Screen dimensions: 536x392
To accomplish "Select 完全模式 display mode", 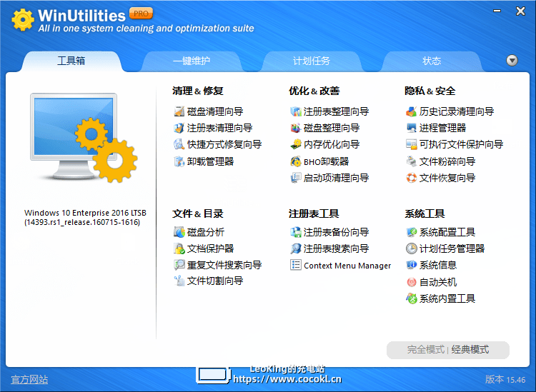I will (426, 350).
